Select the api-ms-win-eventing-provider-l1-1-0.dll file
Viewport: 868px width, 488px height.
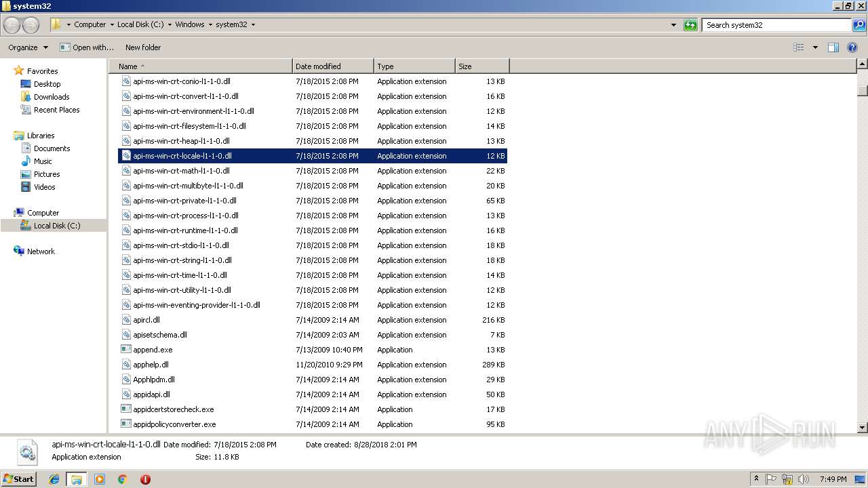[313, 305]
